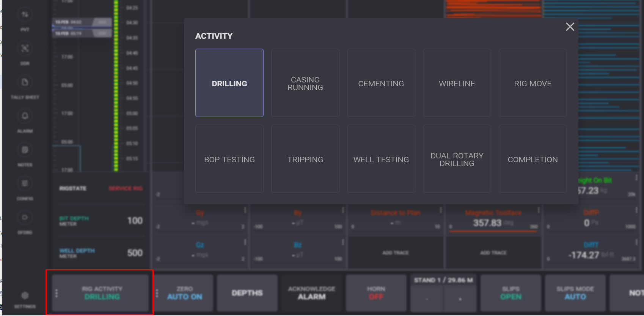Open the Settings gear icon
Screen dimensions: 644x316
click(x=25, y=295)
